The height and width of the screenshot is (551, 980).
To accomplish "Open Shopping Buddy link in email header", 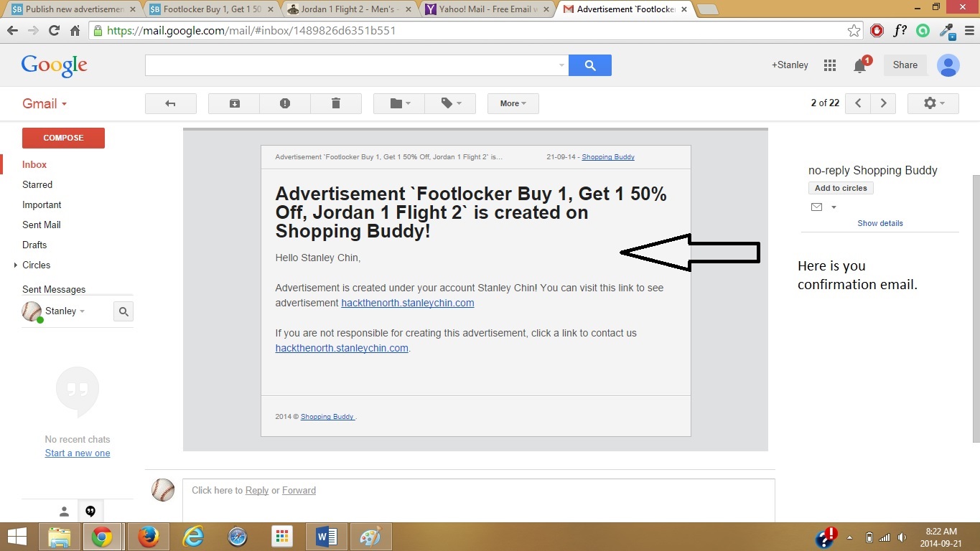I will (608, 156).
